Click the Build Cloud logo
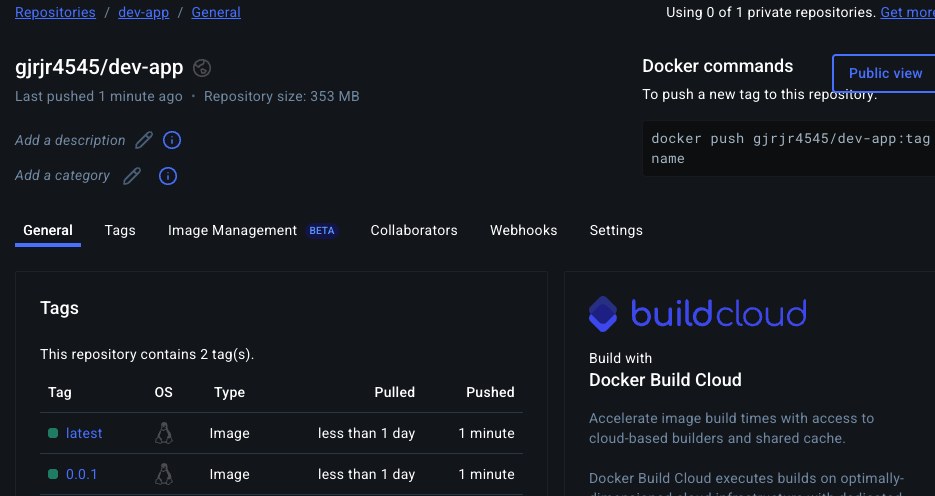Screen dimensions: 935x496 [x=697, y=314]
